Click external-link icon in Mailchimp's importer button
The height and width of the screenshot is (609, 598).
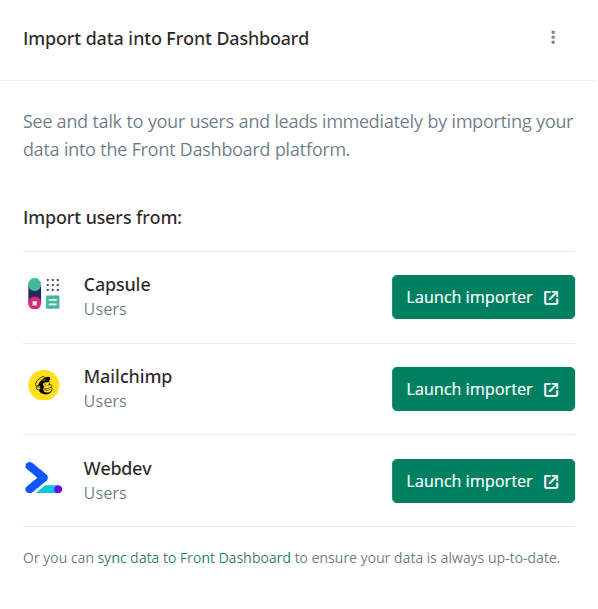tap(551, 390)
